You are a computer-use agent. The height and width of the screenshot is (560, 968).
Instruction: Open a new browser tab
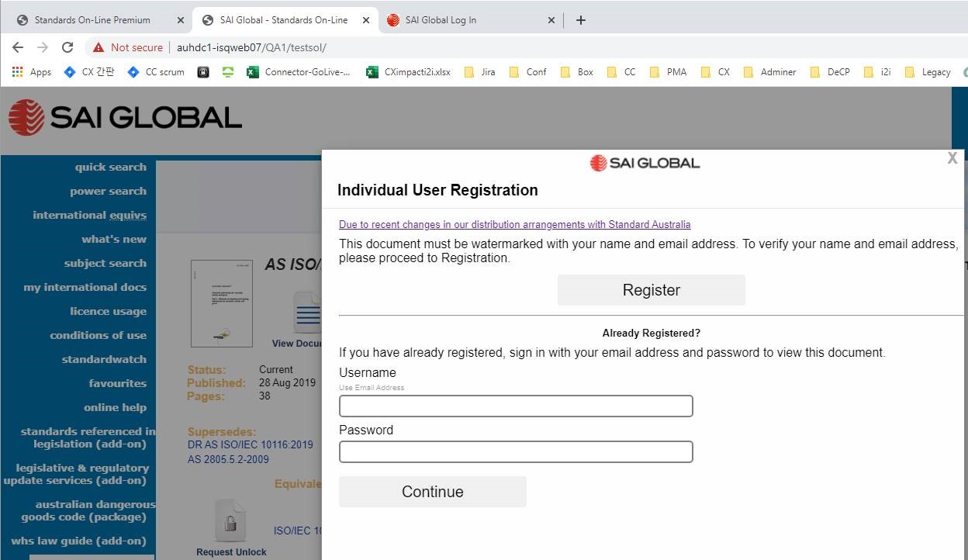tap(581, 20)
